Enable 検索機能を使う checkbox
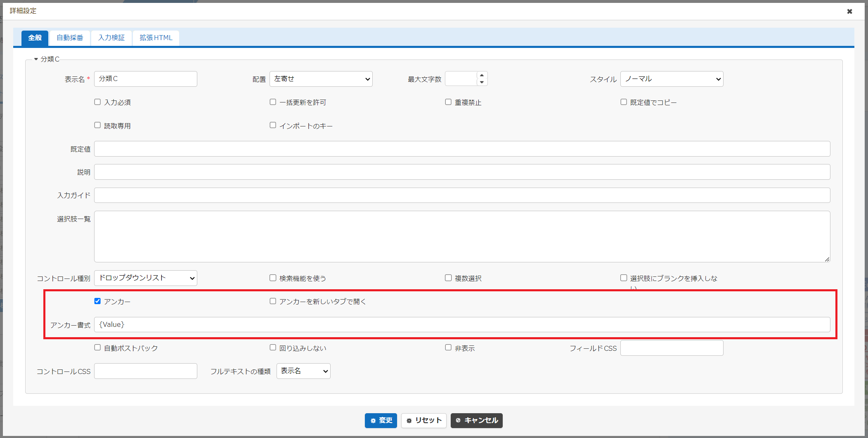Screen dimensions: 868x438 pyautogui.click(x=273, y=278)
